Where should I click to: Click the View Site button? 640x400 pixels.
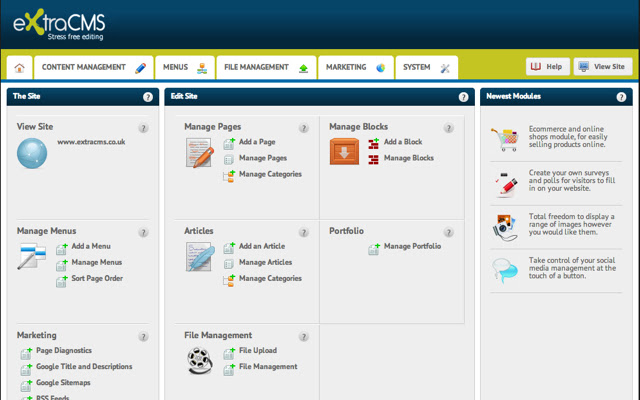603,67
